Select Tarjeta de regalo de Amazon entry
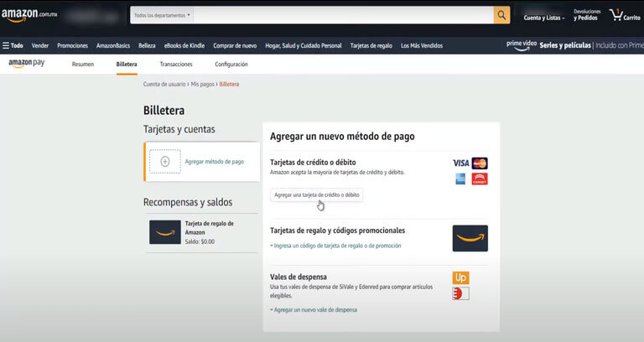This screenshot has width=644, height=342. coord(201,232)
